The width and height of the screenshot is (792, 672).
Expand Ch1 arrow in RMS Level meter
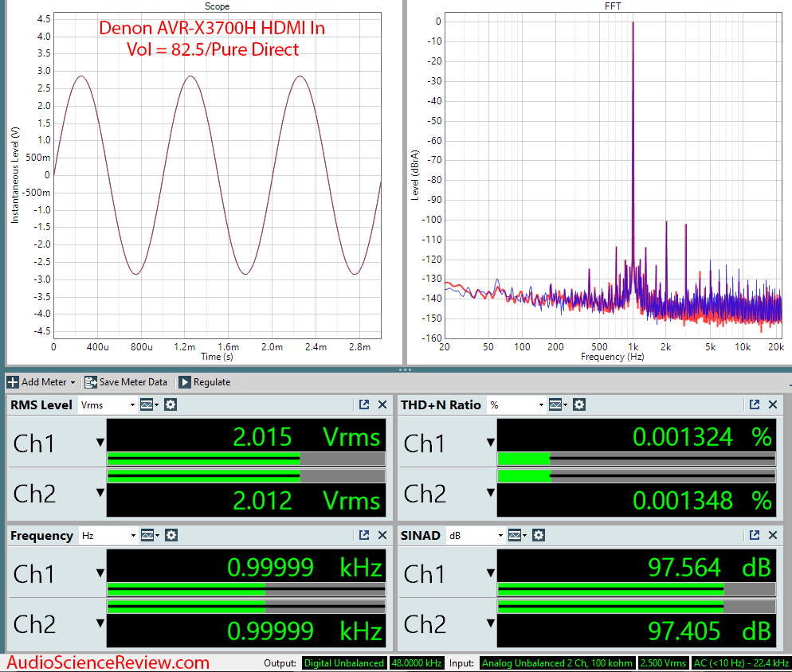pos(100,443)
